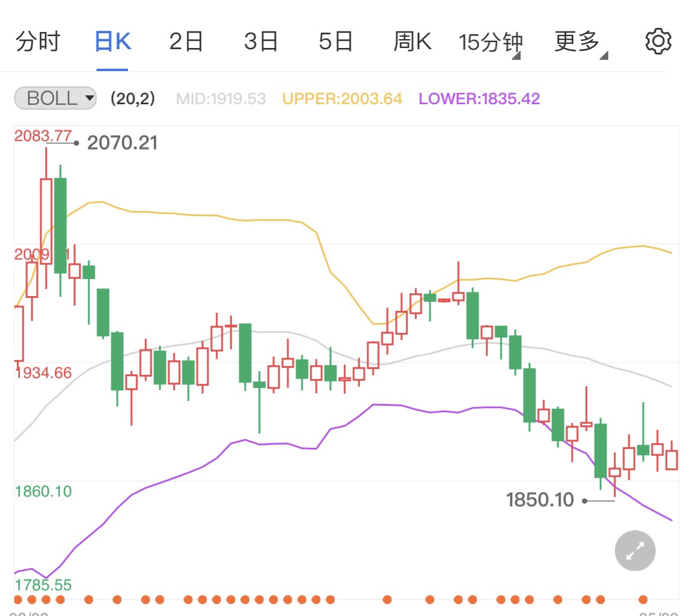The height and width of the screenshot is (616, 693).
Task: Open the 15分钟 interval dropdown
Action: (490, 43)
